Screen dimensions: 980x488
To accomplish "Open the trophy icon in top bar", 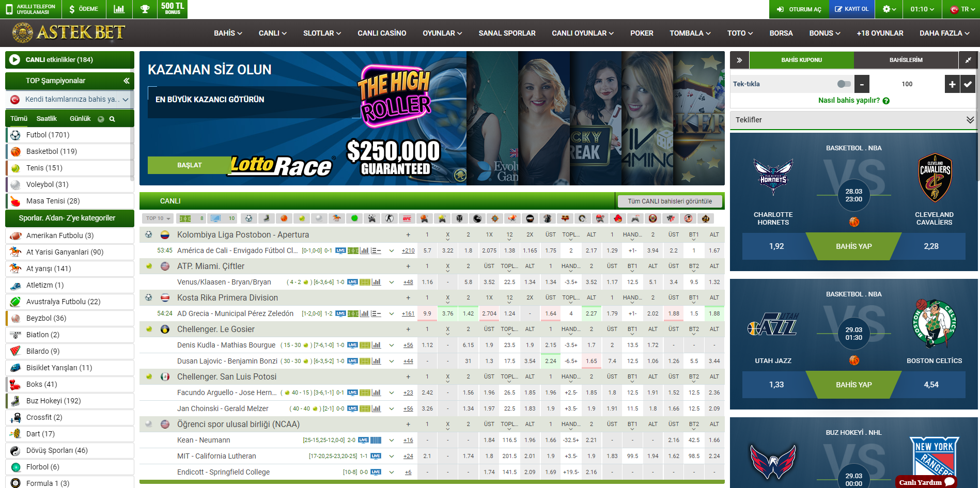I will [x=145, y=9].
